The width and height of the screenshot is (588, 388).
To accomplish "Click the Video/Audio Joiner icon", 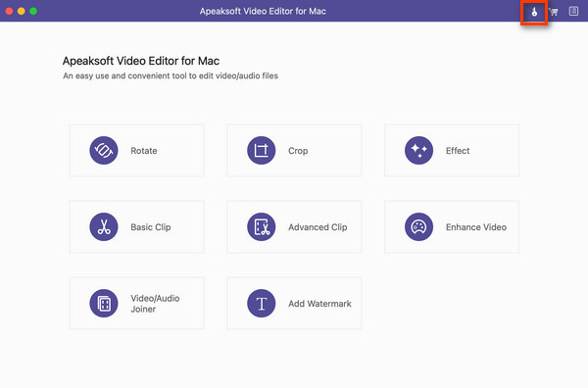I will (104, 304).
